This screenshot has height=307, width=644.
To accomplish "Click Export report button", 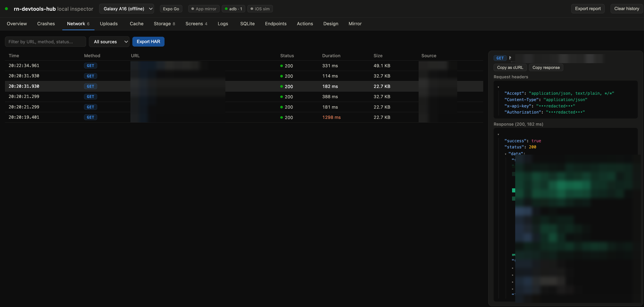I will 588,9.
